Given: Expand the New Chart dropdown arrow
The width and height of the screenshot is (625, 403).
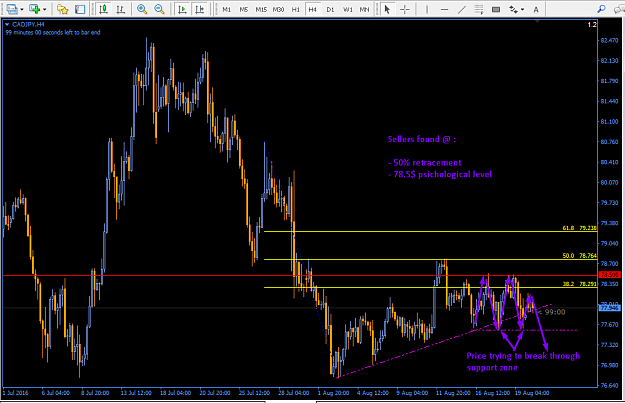Looking at the screenshot, I should (45, 9).
